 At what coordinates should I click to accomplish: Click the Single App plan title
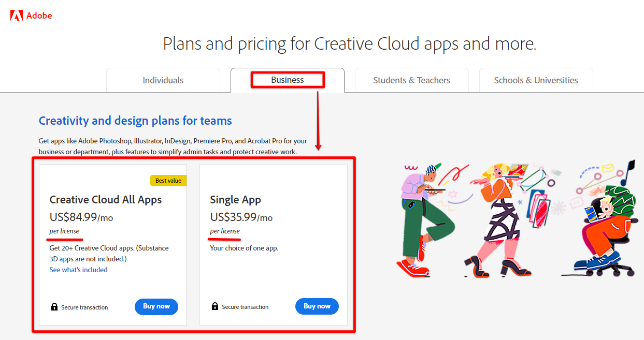pos(235,200)
